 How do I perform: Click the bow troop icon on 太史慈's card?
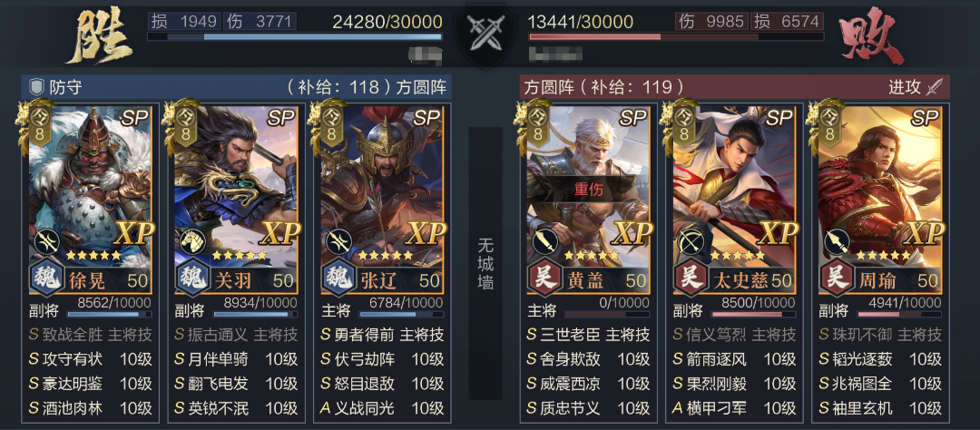(690, 242)
